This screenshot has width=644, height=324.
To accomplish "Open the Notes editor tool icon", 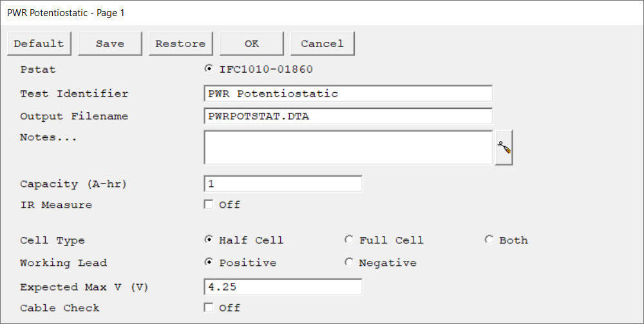I will coord(504,148).
